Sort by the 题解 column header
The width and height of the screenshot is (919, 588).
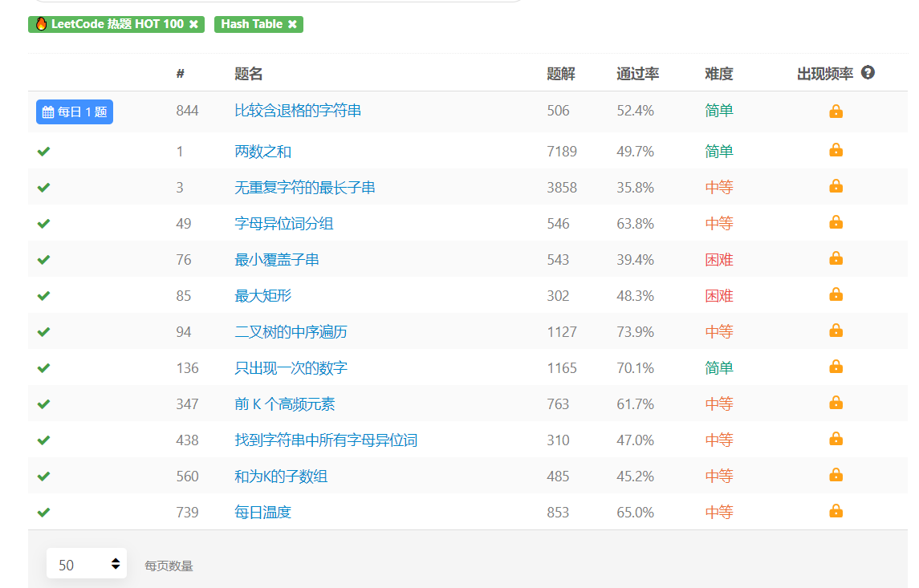coord(561,74)
